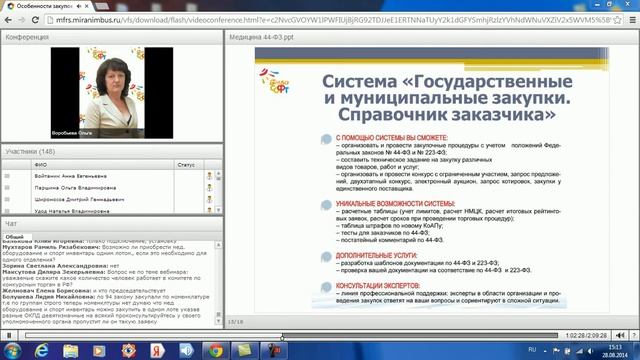The width and height of the screenshot is (640, 360).
Task: Launch Internet Explorer from the taskbar
Action: [x=41, y=351]
